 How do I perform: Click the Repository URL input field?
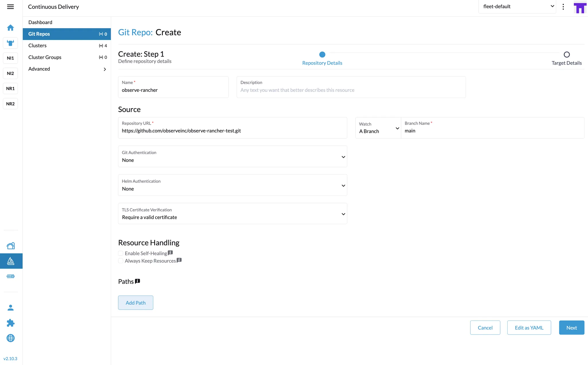click(232, 131)
